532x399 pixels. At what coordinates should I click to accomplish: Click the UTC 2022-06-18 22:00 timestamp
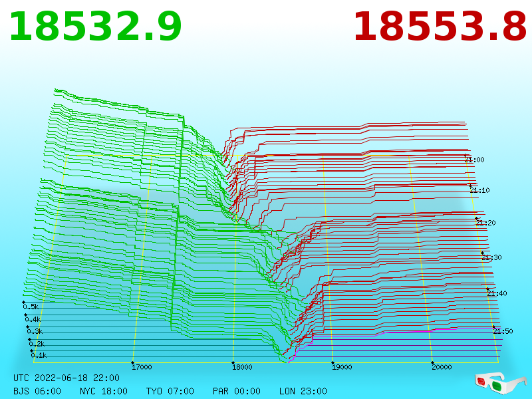coord(66,378)
